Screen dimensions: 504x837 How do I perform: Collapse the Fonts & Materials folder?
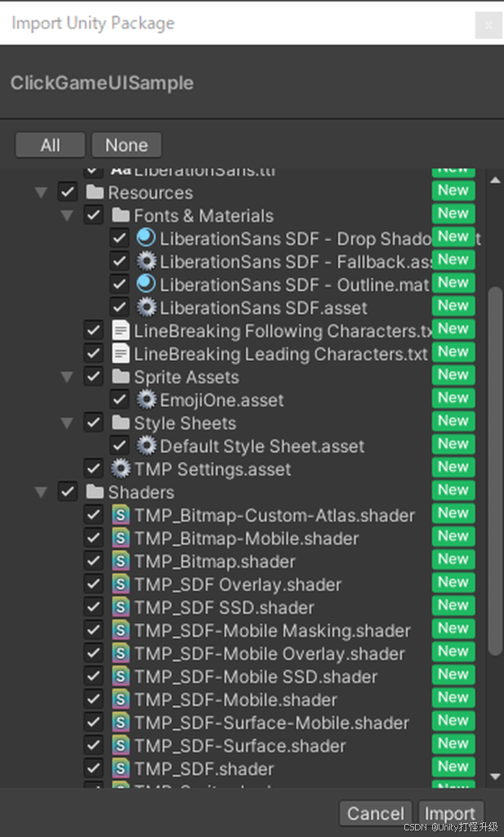pyautogui.click(x=67, y=216)
